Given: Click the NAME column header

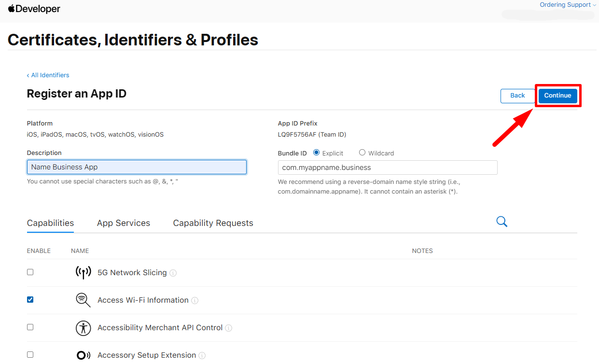Looking at the screenshot, I should coord(80,251).
